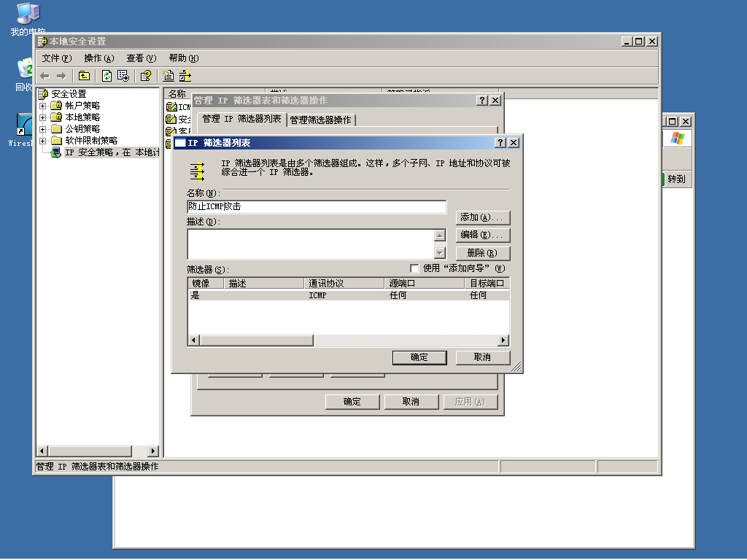
Task: Click the Wireshark desktop shortcut icon
Action: (24, 124)
